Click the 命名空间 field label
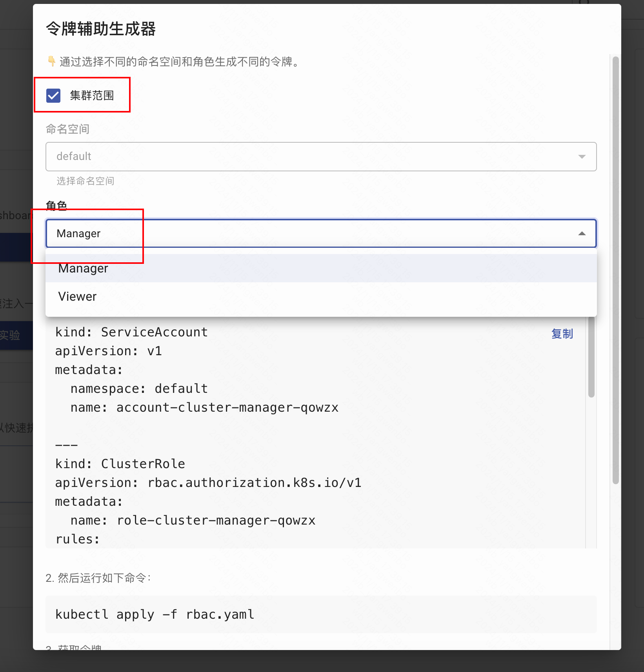 (x=67, y=129)
